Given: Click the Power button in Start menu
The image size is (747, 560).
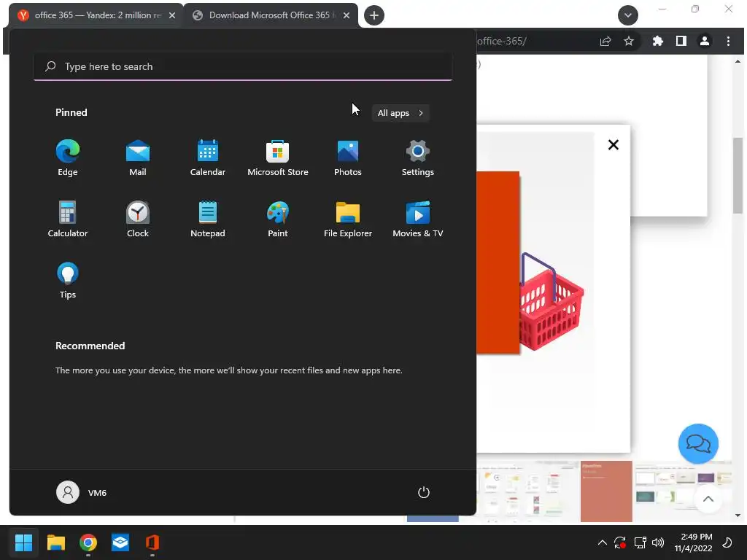Looking at the screenshot, I should pos(424,492).
